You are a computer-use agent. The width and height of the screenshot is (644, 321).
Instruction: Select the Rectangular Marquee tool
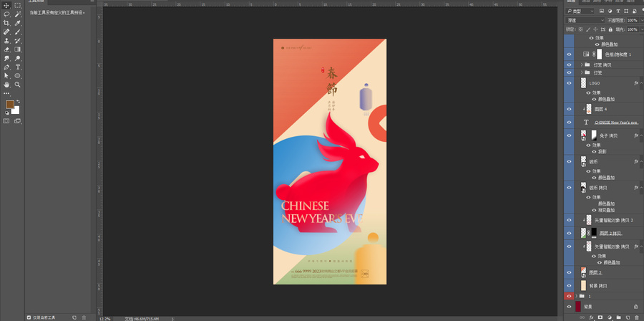tap(18, 5)
